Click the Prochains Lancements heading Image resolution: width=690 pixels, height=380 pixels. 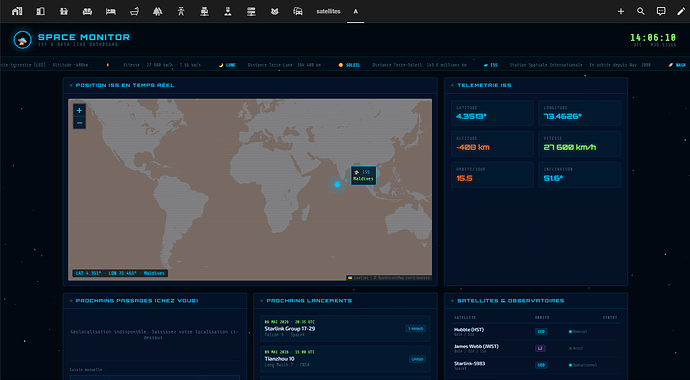click(309, 301)
